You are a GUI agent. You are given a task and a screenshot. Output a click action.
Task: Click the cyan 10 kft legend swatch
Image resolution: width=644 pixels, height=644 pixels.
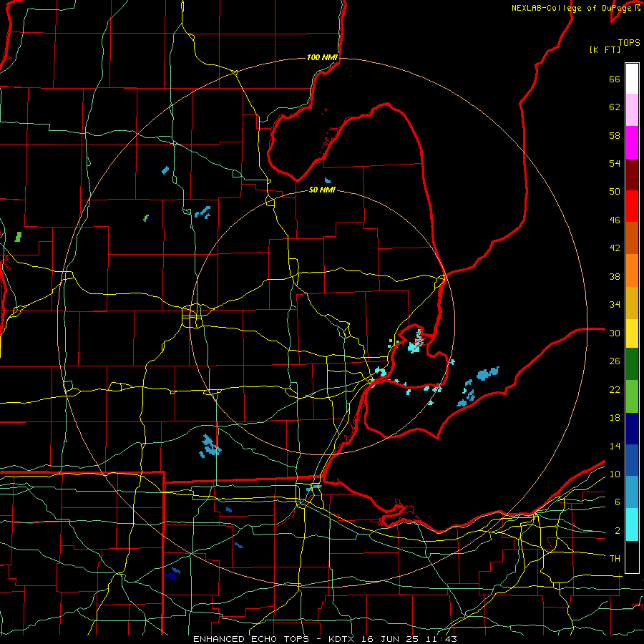(632, 525)
